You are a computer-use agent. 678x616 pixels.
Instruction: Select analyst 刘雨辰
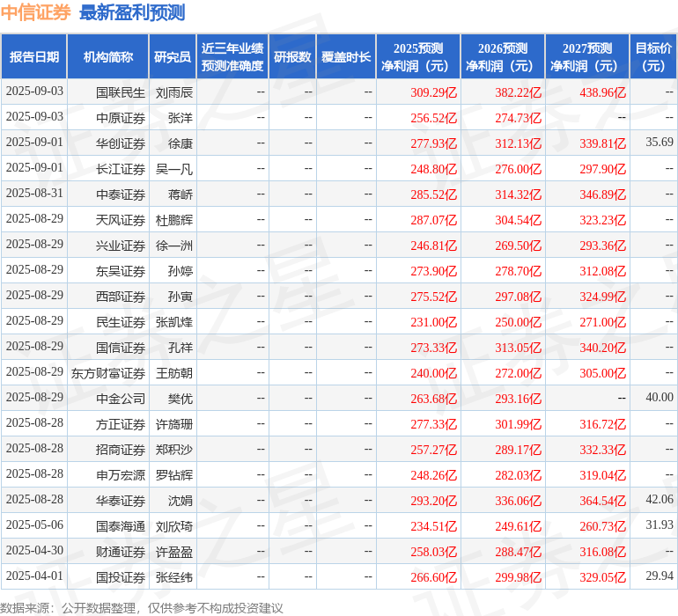[173, 92]
